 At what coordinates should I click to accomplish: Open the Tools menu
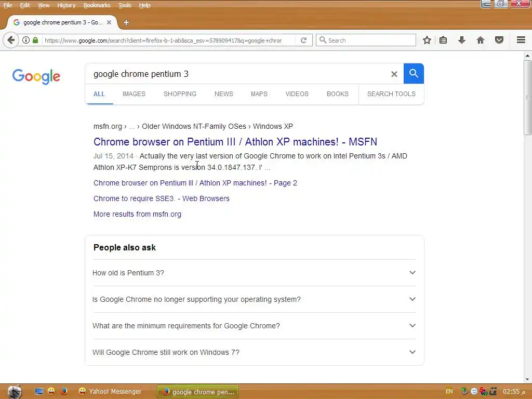point(125,5)
